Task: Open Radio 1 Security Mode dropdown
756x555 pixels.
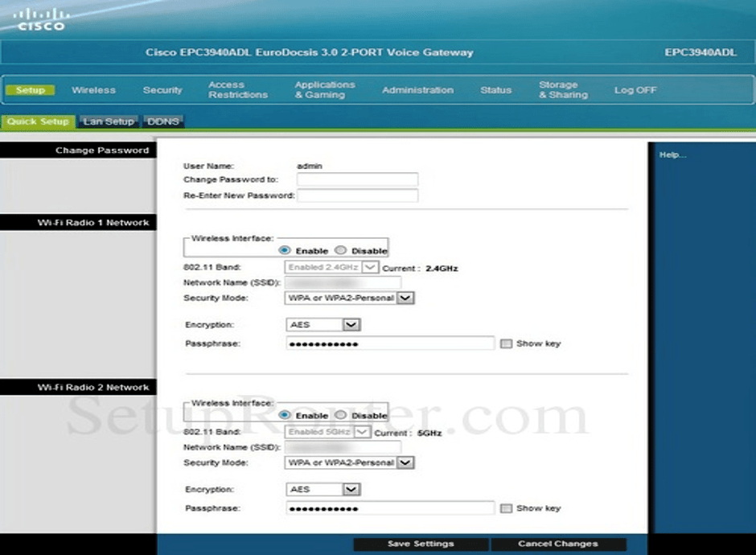Action: pos(349,298)
